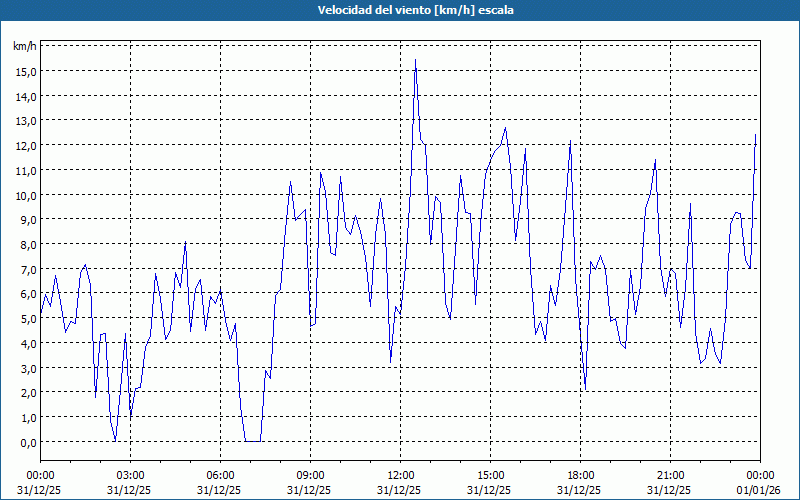The image size is (800, 500).
Task: Click the 03:00 time axis label
Action: click(130, 476)
